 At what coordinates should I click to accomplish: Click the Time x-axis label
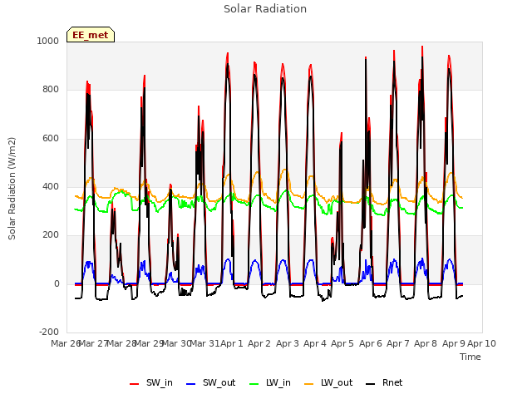click(470, 357)
